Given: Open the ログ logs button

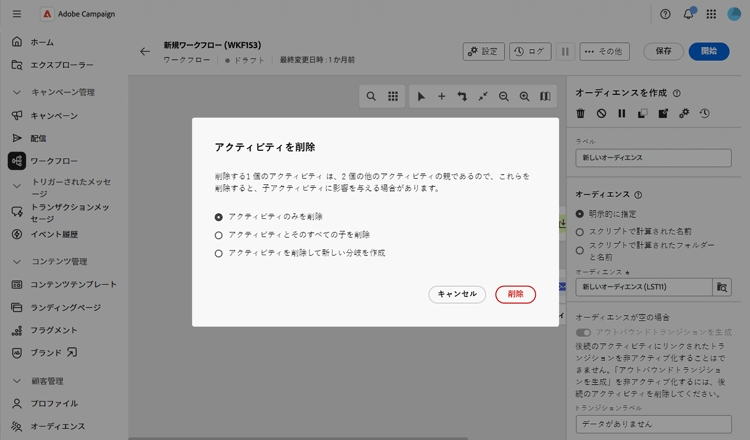Looking at the screenshot, I should click(530, 52).
